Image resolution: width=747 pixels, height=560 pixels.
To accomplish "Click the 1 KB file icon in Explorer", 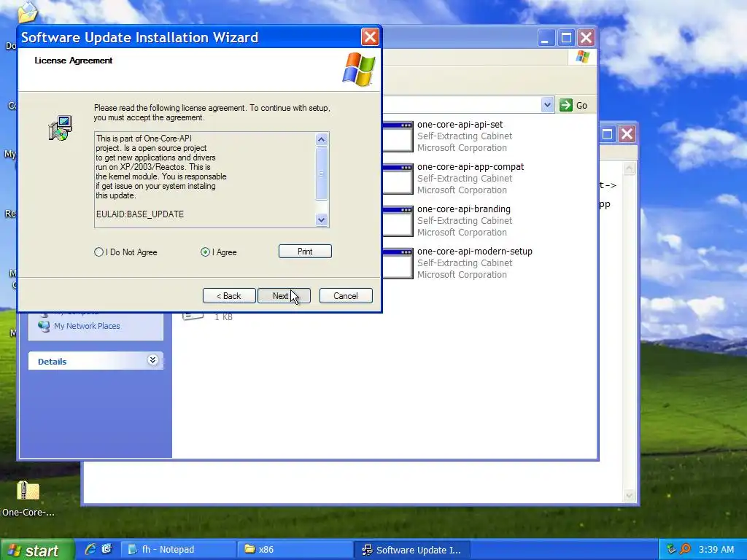I will (193, 316).
